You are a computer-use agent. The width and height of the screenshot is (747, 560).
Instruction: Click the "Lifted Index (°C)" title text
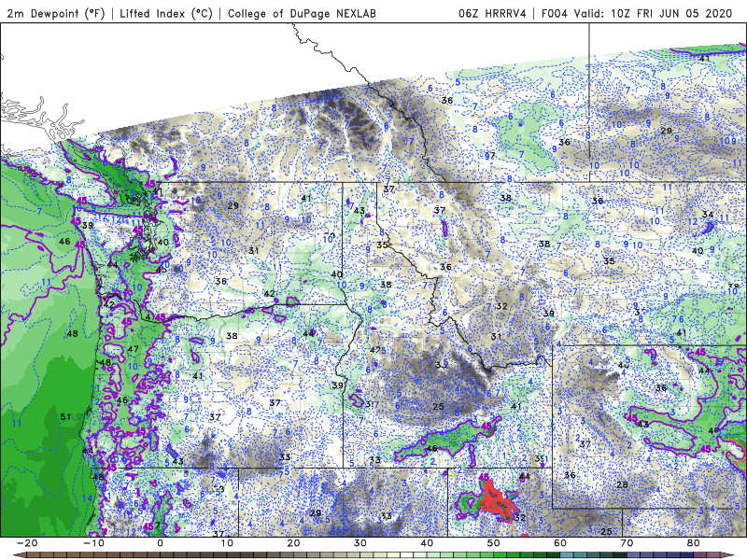point(166,13)
